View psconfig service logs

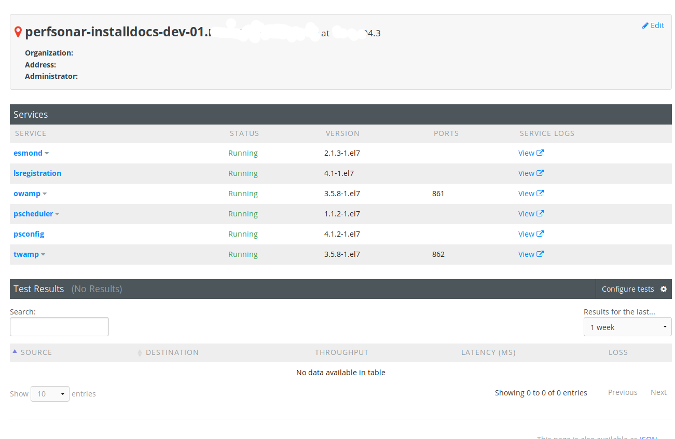[x=531, y=234]
